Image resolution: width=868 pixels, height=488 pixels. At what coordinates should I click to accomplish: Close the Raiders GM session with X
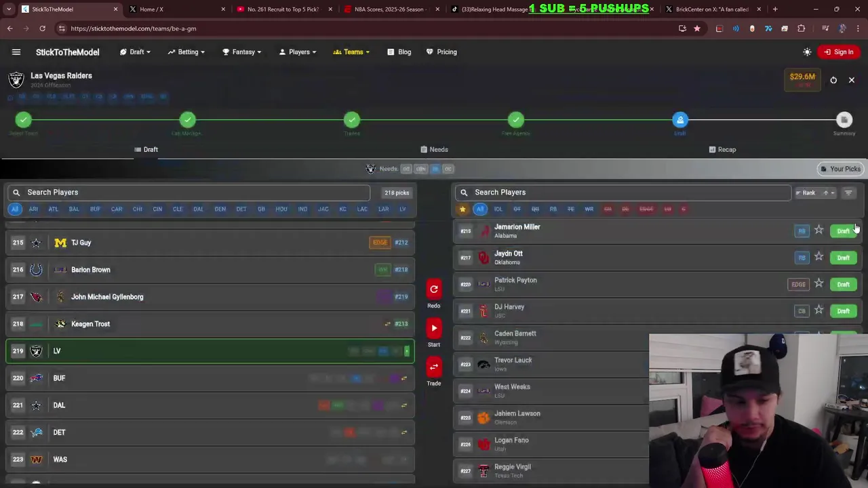tap(852, 80)
